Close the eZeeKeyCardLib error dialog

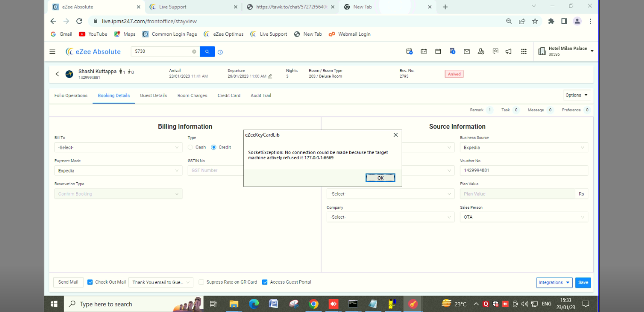[x=396, y=135]
